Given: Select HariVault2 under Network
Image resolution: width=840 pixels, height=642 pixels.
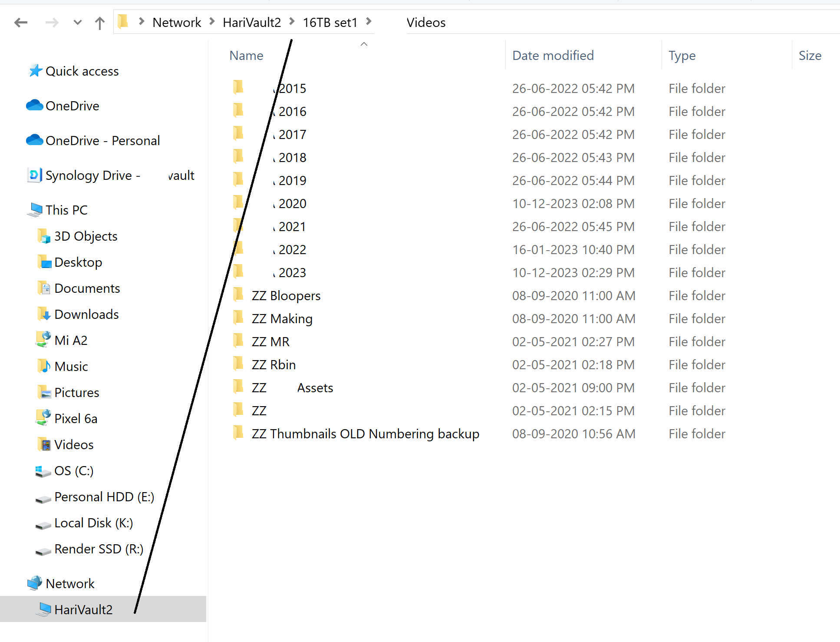Looking at the screenshot, I should (x=83, y=609).
